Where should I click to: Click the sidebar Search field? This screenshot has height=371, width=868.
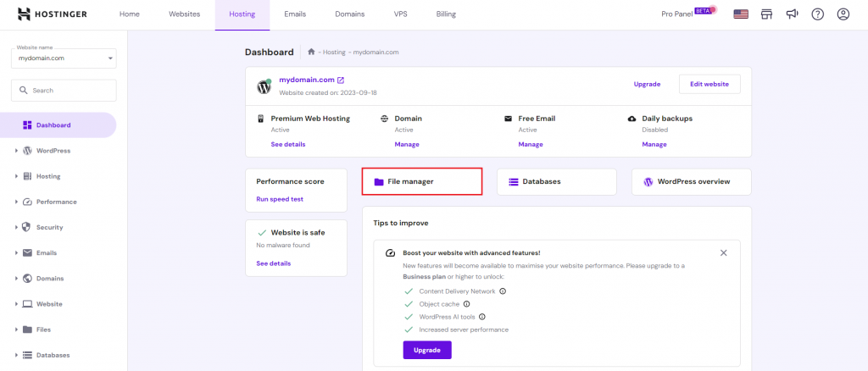click(64, 91)
